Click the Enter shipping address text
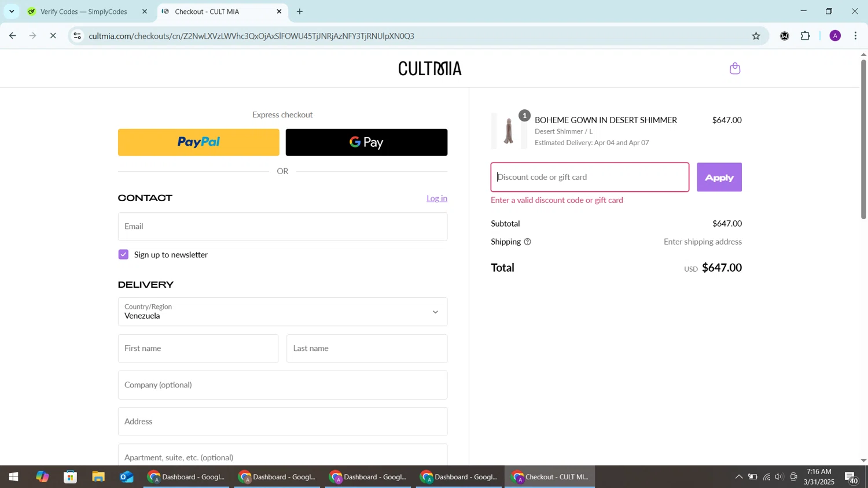Screen dimensions: 868x488 703,242
